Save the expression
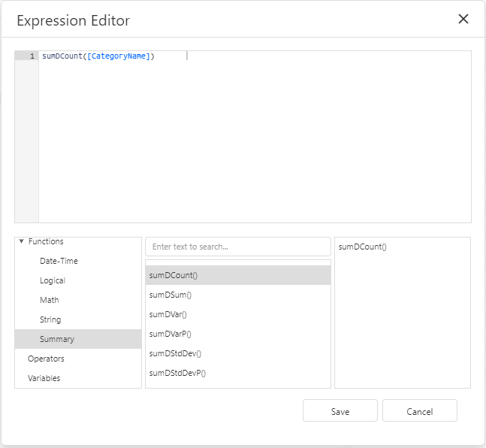 [x=340, y=411]
